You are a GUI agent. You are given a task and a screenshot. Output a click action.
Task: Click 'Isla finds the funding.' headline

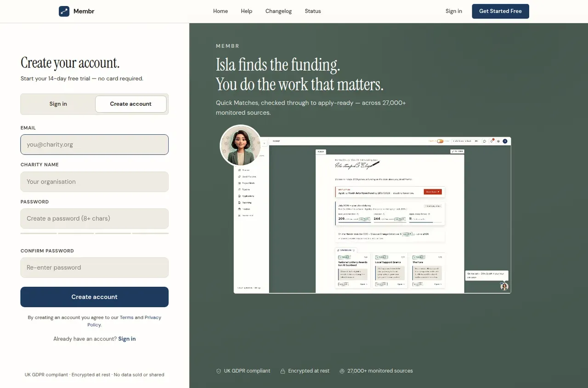(278, 65)
